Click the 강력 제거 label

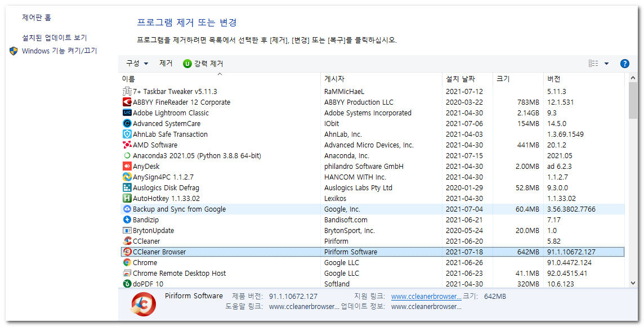coord(209,64)
